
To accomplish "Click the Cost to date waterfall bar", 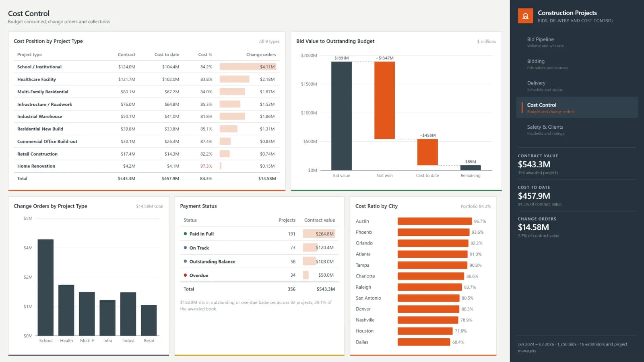I will pos(427,152).
